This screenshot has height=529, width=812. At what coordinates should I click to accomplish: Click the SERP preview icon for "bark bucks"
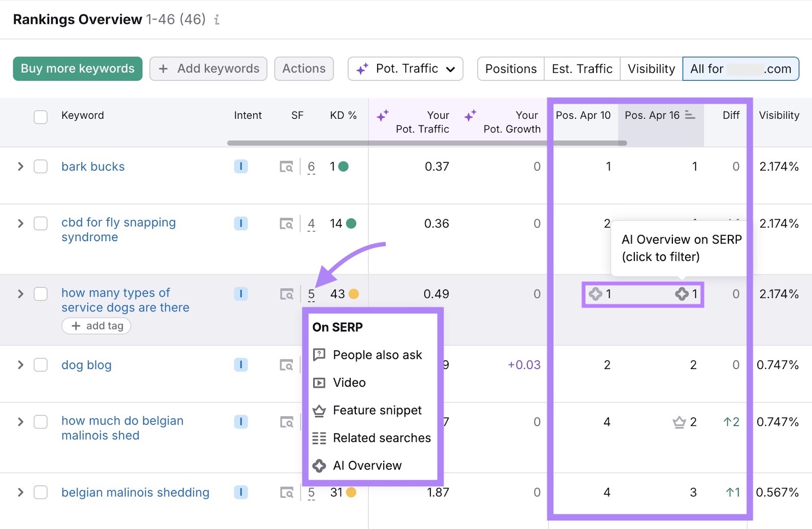click(x=287, y=167)
